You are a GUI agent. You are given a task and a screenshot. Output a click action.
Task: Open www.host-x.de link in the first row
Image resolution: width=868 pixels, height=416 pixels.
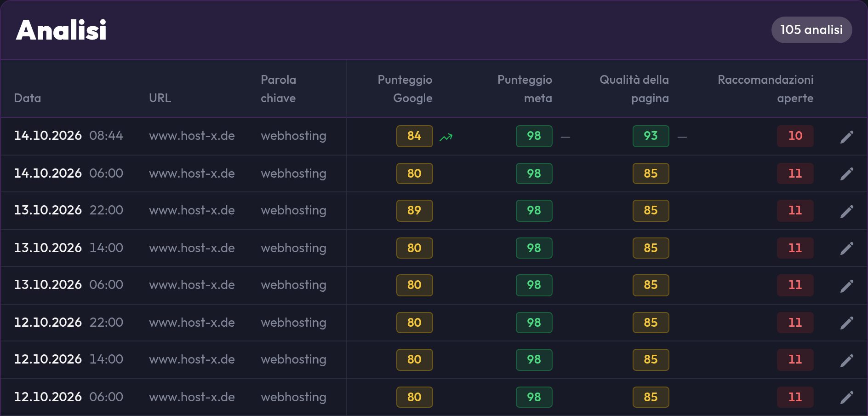point(192,136)
